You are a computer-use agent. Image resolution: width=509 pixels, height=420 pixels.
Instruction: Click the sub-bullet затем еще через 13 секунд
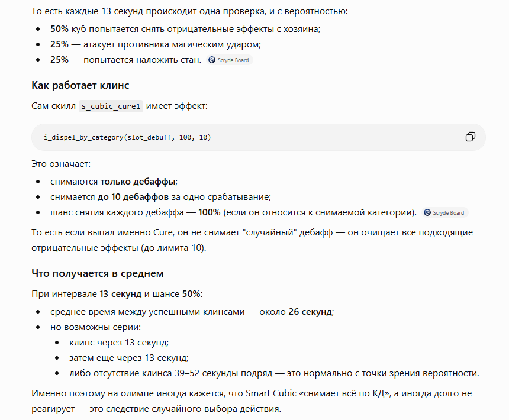[129, 358]
